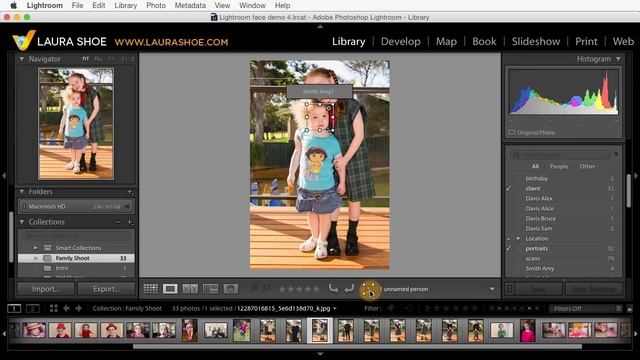Click the filmstrip grid shortcut icon
The image size is (640, 360).
coord(53,308)
